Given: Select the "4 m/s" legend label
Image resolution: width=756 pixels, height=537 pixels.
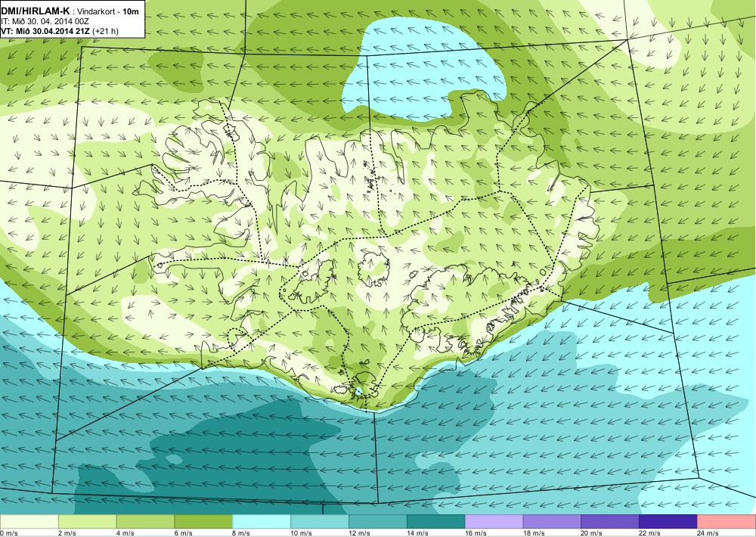Looking at the screenshot, I should (x=125, y=533).
